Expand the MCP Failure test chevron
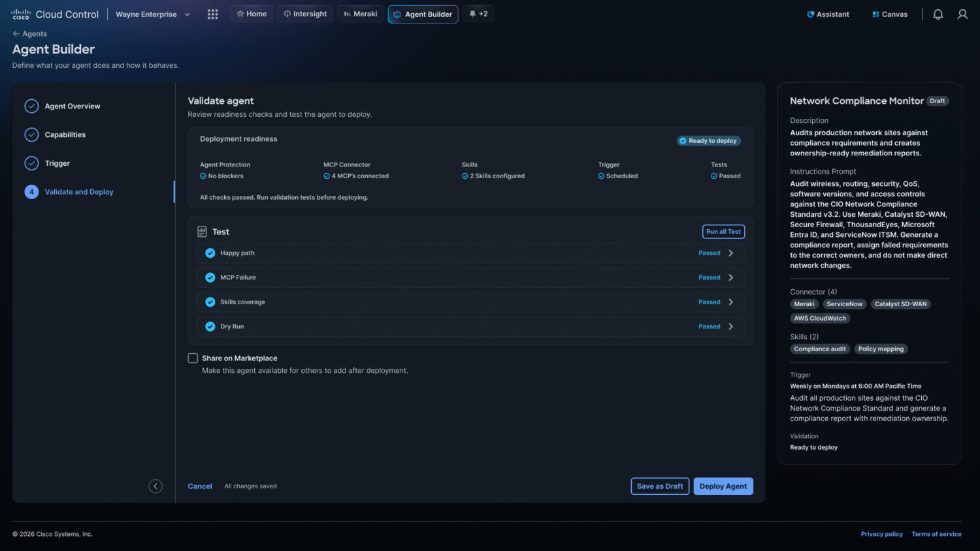This screenshot has width=980, height=551. click(731, 277)
